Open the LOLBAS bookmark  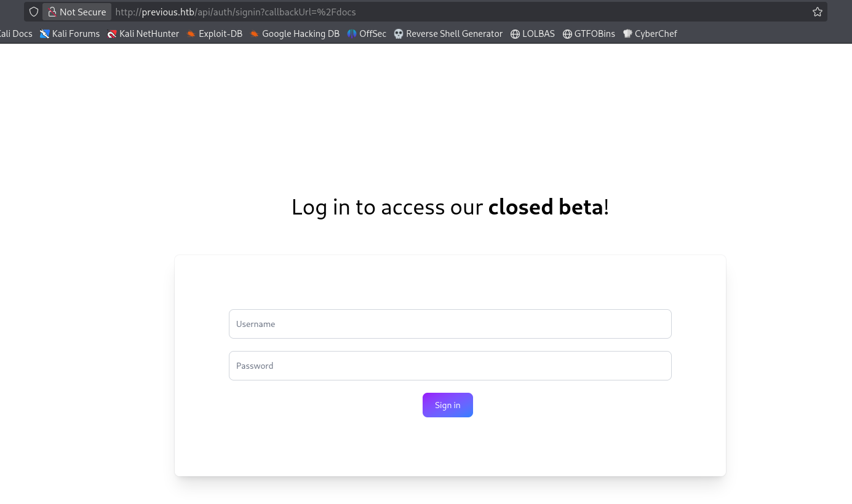(533, 34)
